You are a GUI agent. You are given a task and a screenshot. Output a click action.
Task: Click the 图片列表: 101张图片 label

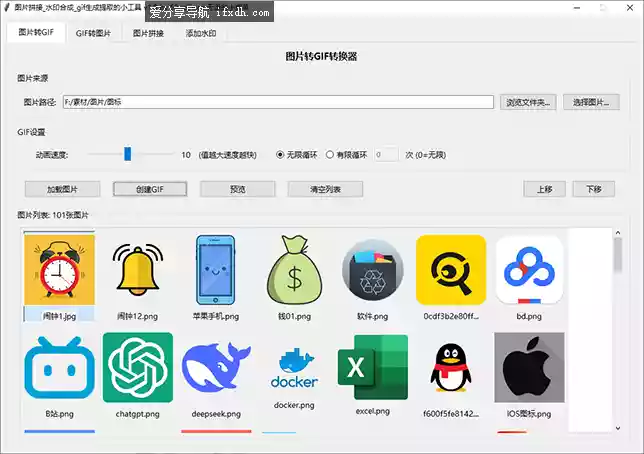click(53, 215)
